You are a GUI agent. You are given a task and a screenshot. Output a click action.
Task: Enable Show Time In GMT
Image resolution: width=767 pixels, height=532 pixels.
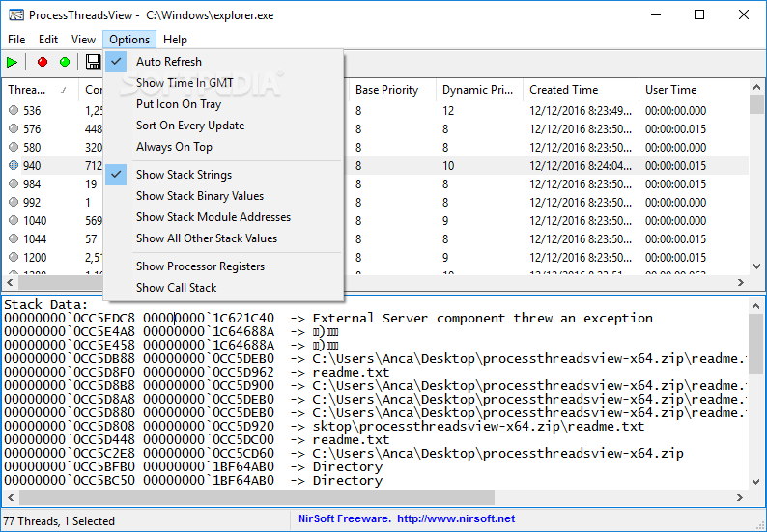tap(223, 83)
